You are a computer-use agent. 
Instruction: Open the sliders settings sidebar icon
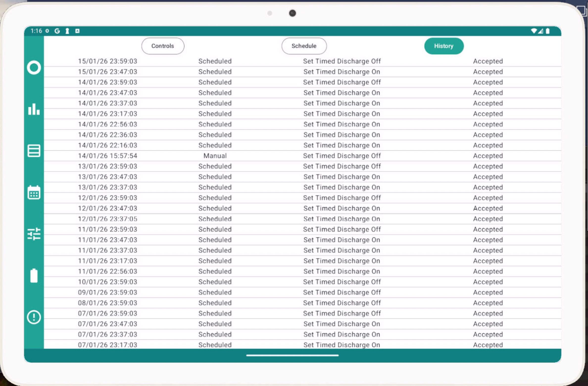coord(34,234)
